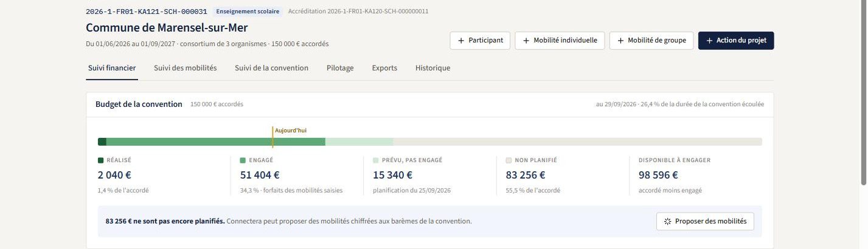The image size is (868, 249).
Task: Click '1,4 % de l'accordé' text
Action: click(123, 190)
